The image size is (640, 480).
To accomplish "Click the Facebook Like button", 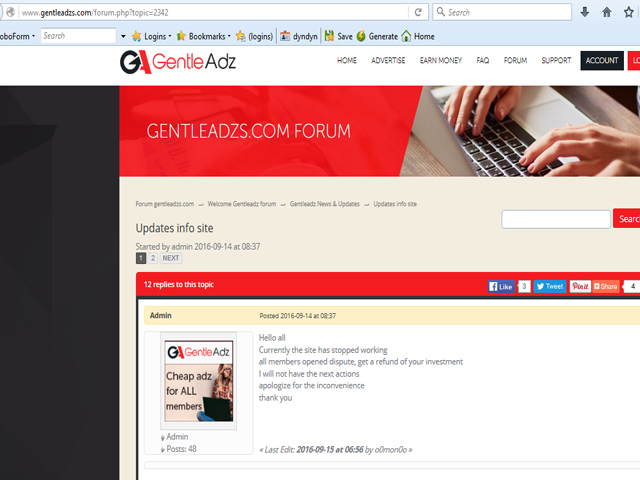I will click(501, 287).
